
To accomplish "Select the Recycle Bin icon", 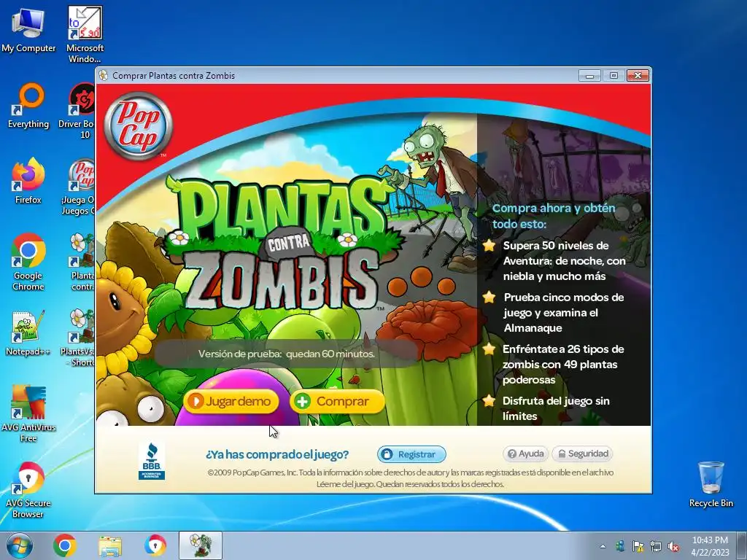I will click(x=711, y=484).
